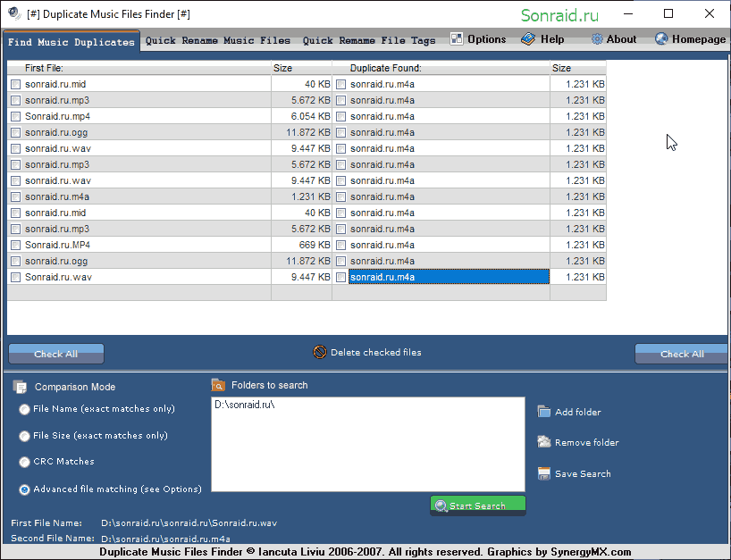Check first-file sonraid.ru.m4a 1.231 KB
This screenshot has width=731, height=560.
16,196
